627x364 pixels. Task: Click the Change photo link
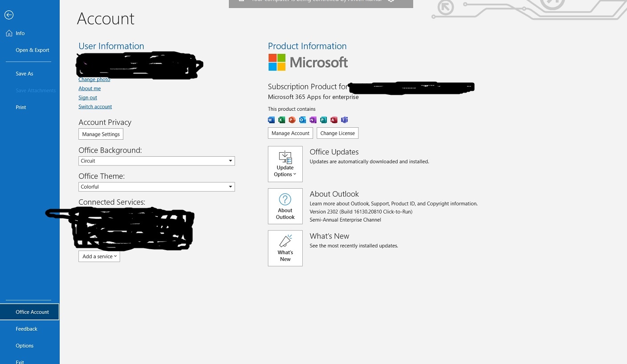94,79
